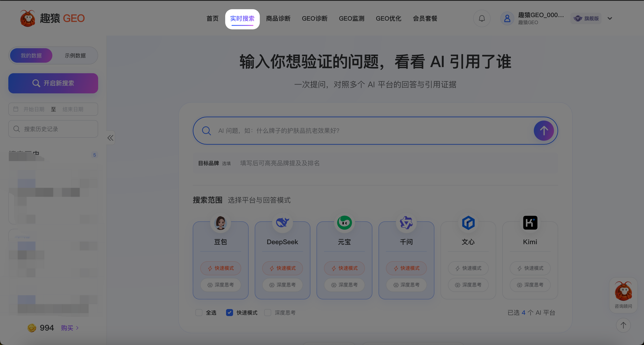Click the 旗舰版 membership badge
Screen dimensions: 644x345
click(x=586, y=18)
